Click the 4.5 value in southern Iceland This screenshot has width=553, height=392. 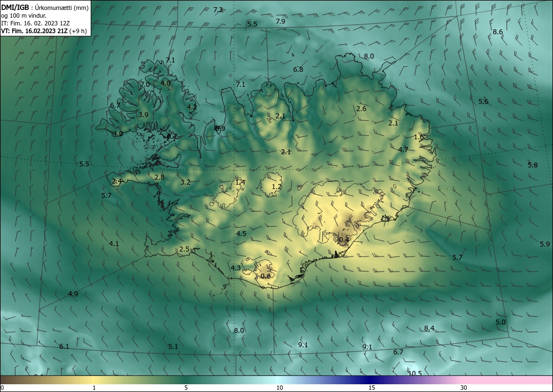pyautogui.click(x=241, y=233)
